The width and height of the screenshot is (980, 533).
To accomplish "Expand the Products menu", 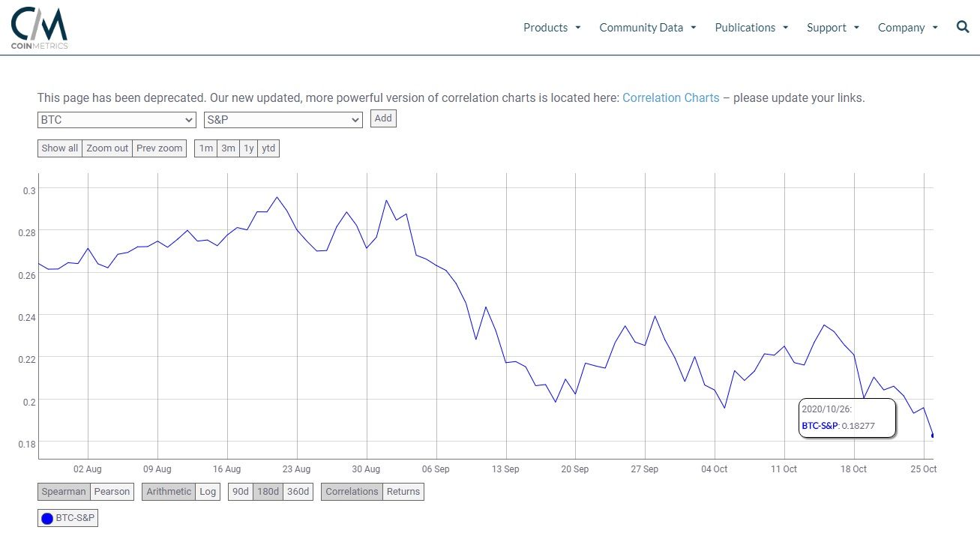I will point(552,28).
